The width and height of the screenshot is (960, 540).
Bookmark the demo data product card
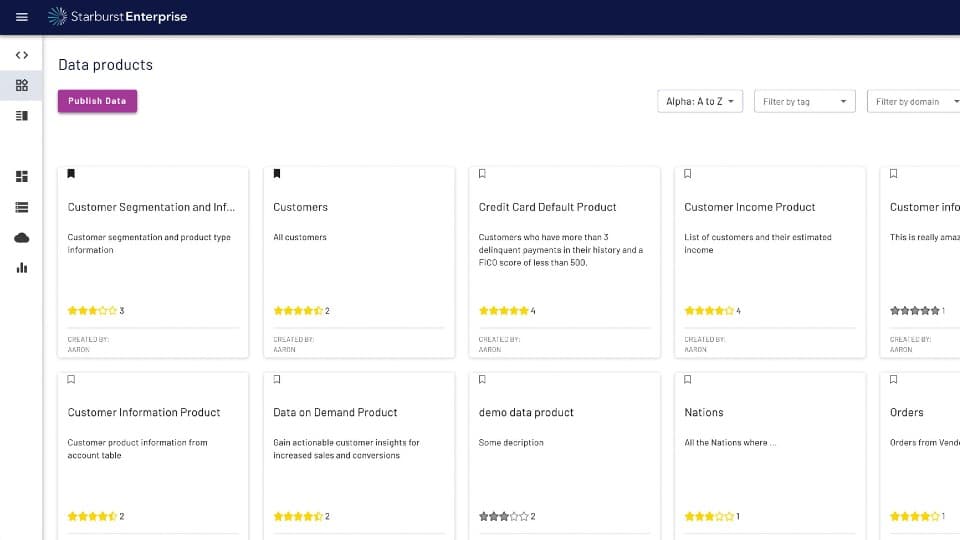(482, 380)
